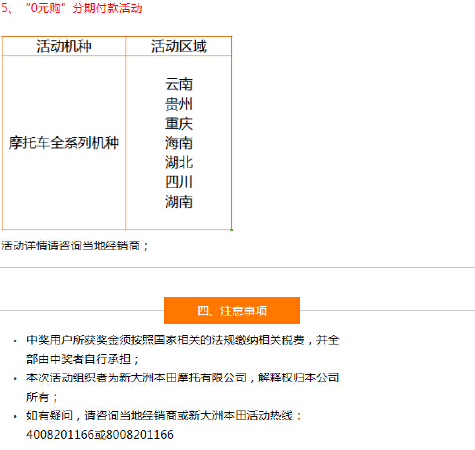Click 云南 in the region list
The image size is (475, 450).
click(x=179, y=84)
